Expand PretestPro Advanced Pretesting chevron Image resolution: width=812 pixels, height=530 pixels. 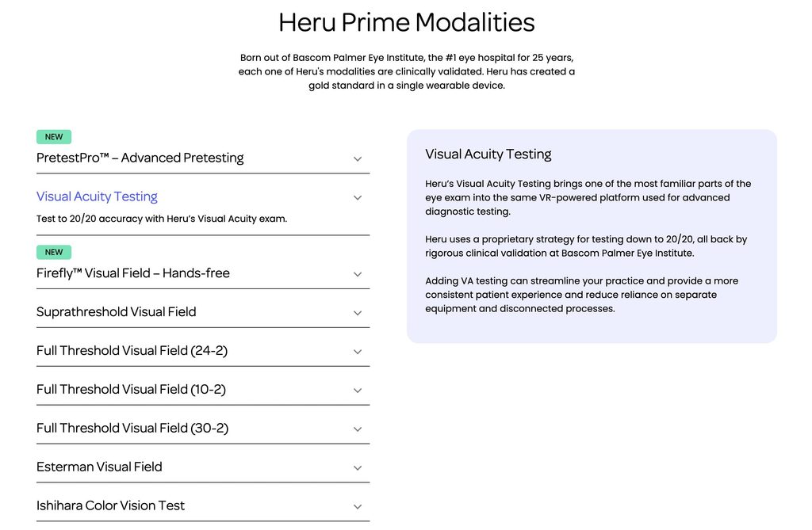(358, 159)
